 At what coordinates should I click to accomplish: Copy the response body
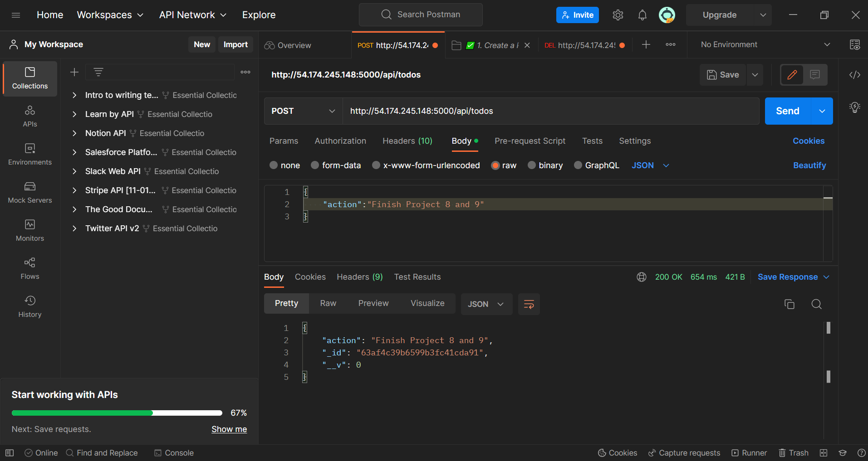click(790, 304)
